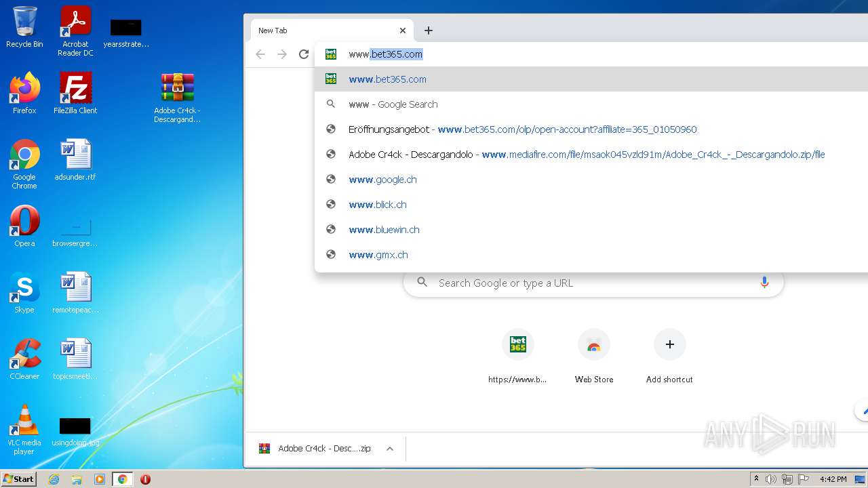
Task: Click the Opera taskbar icon
Action: [145, 479]
